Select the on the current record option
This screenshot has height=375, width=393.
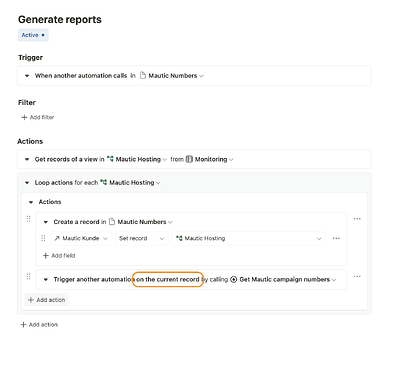168,279
